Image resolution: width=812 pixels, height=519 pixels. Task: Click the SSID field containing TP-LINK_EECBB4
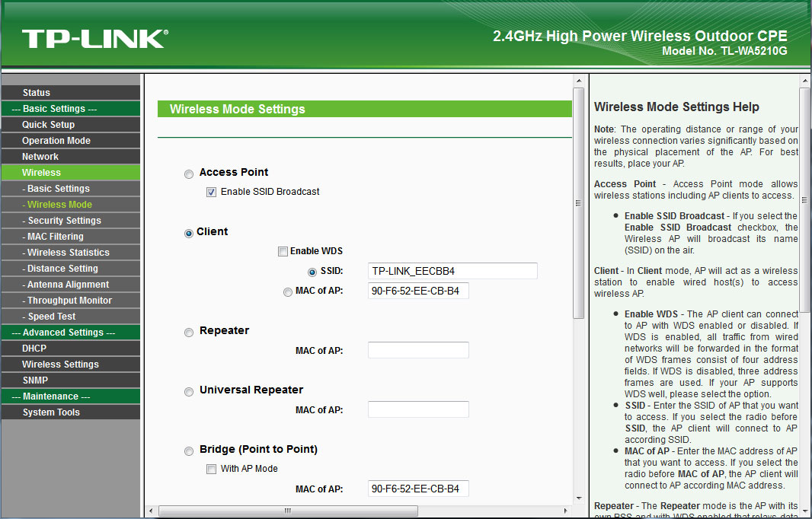click(x=452, y=271)
